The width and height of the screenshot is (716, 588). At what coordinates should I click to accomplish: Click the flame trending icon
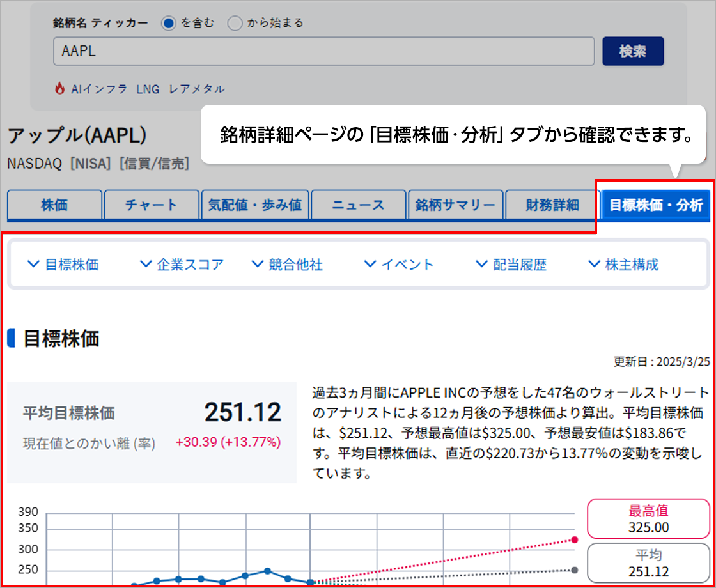59,89
